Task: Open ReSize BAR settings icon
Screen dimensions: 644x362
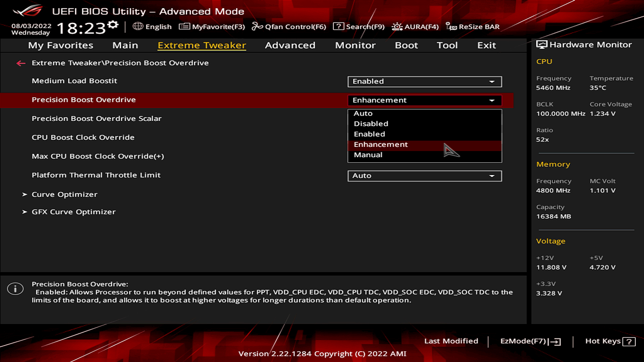Action: 451,26
